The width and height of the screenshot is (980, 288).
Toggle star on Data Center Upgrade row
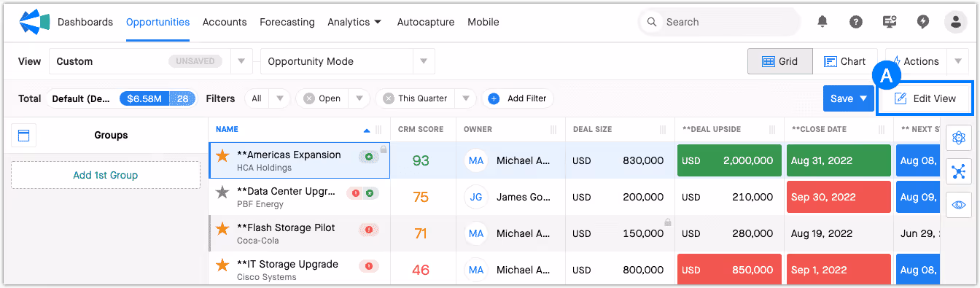point(222,193)
